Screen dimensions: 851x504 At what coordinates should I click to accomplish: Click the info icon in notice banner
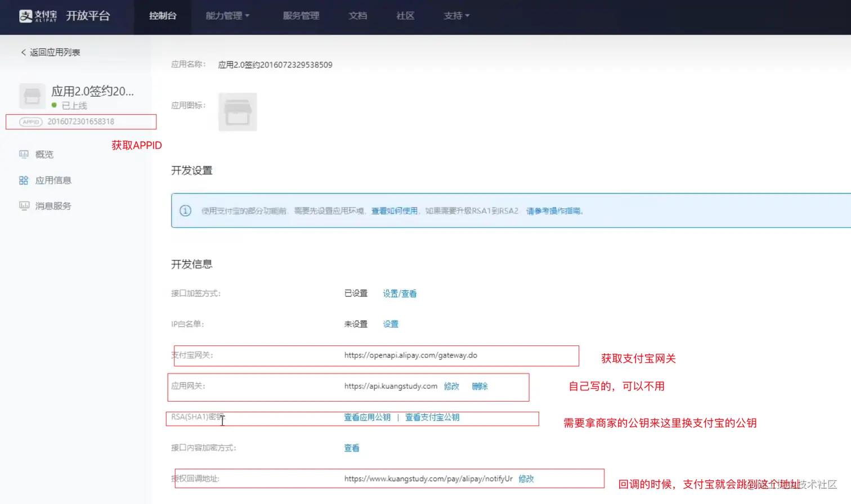pos(185,211)
